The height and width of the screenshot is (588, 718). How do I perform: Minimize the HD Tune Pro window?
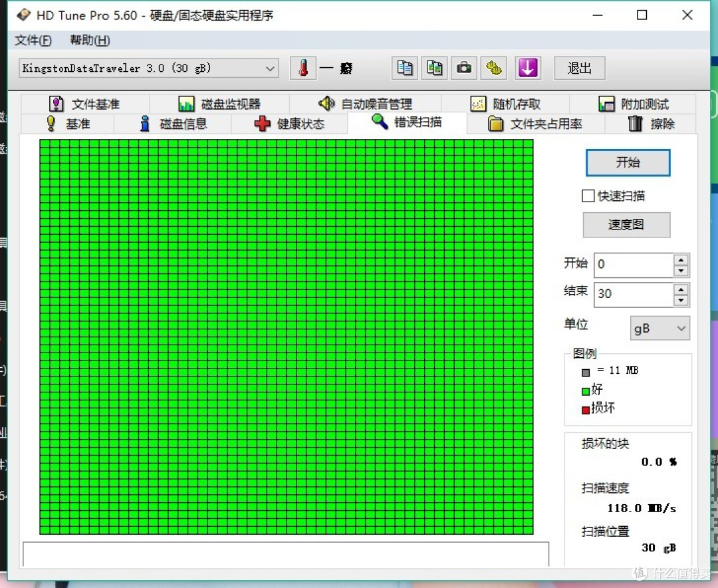598,15
